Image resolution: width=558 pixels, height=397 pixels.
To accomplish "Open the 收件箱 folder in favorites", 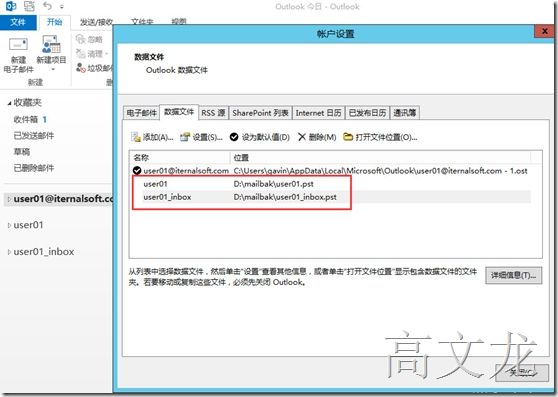I will point(30,120).
